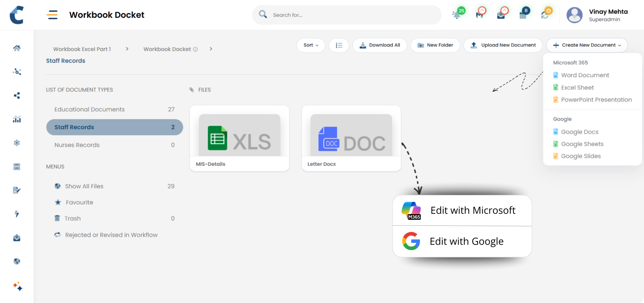Click the chevron after Workbook Excel Part 1
This screenshot has width=644, height=303.
pos(127,49)
